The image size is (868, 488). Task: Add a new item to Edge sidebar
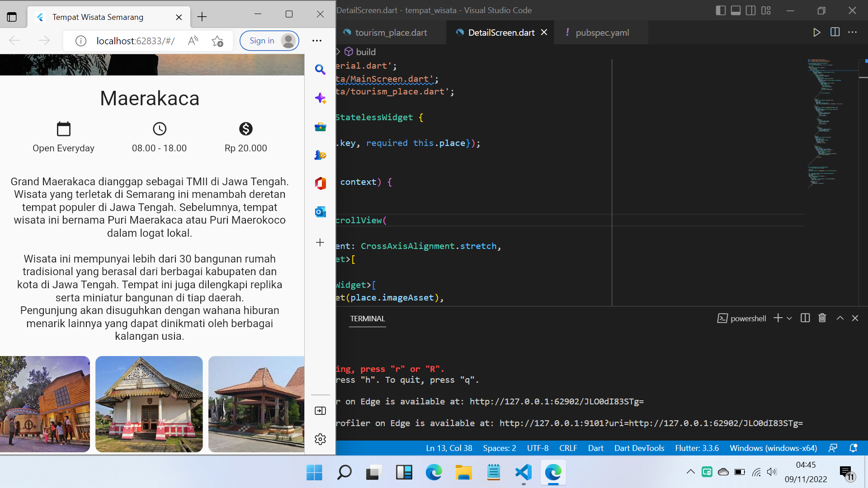tap(321, 242)
